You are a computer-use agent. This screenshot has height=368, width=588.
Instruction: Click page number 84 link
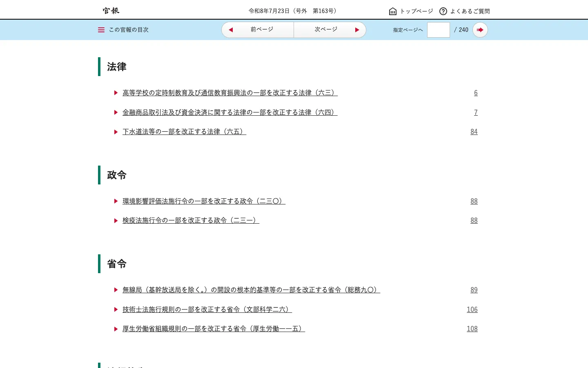[x=474, y=132]
